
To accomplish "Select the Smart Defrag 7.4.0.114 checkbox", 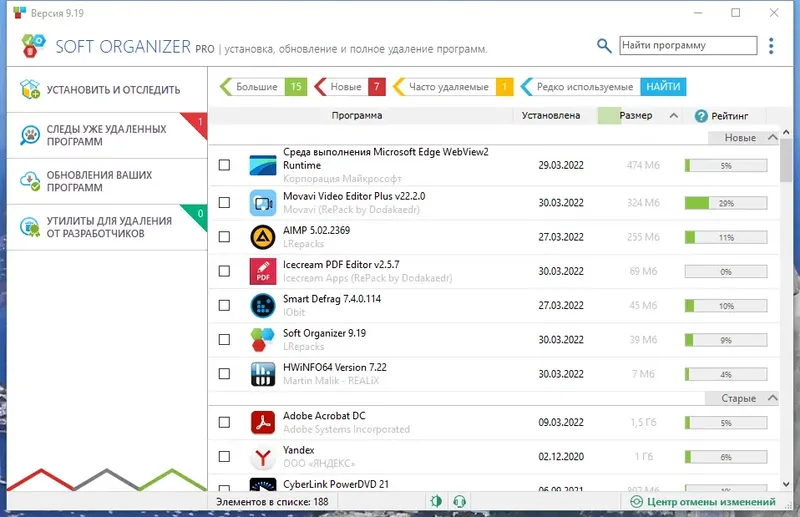I will (224, 305).
